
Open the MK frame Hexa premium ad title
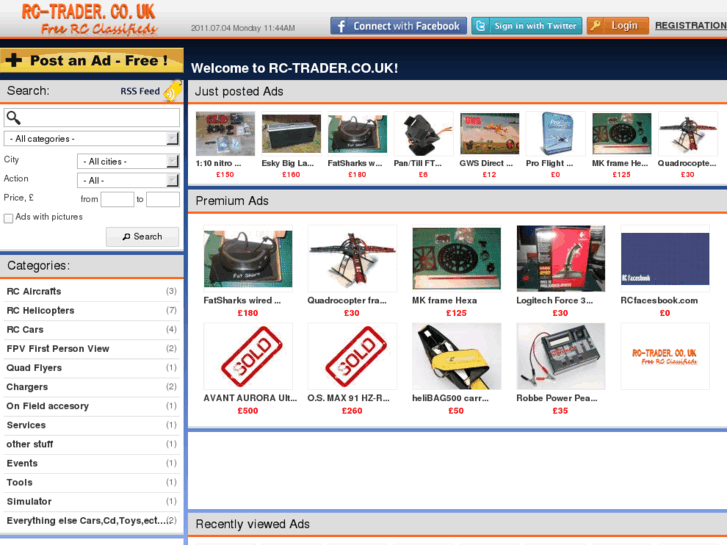445,301
